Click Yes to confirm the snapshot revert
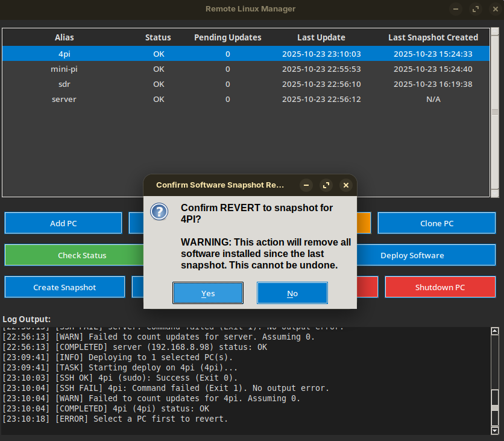This screenshot has height=441, width=504. point(207,293)
